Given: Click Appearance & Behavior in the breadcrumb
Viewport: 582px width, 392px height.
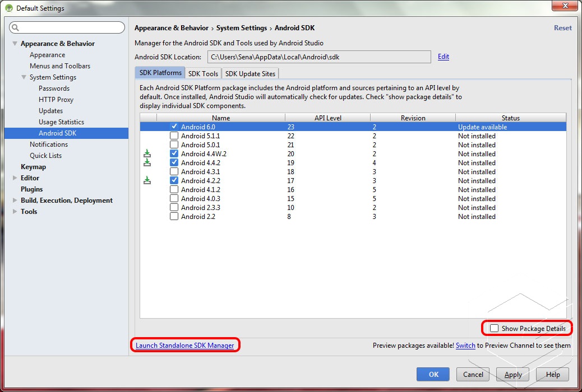Looking at the screenshot, I should 171,28.
